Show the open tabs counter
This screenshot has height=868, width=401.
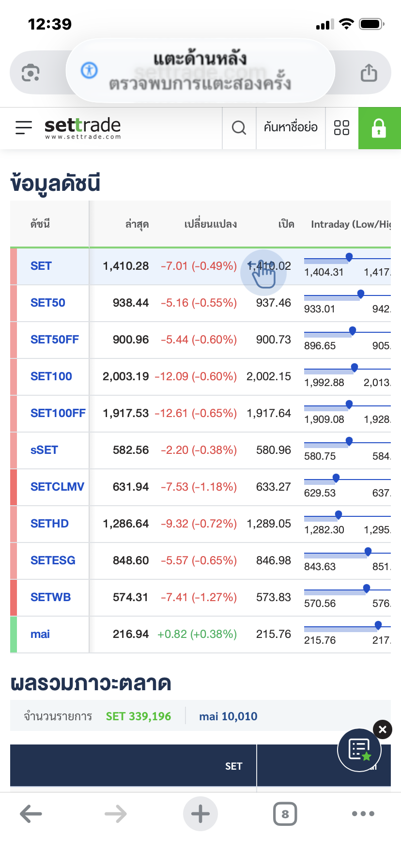[x=285, y=814]
